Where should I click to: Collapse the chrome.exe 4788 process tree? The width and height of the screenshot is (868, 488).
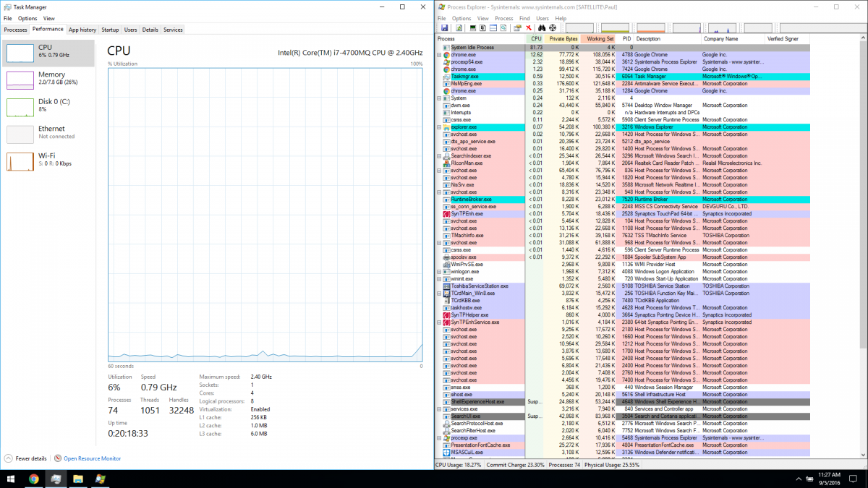(x=439, y=55)
